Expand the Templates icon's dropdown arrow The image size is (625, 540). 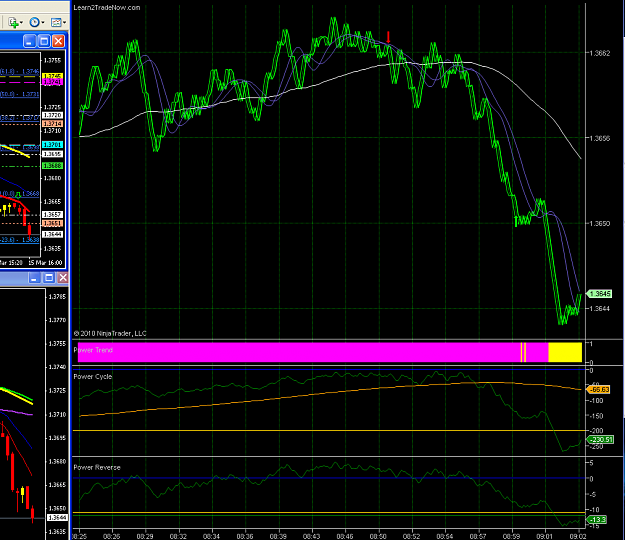tap(64, 23)
